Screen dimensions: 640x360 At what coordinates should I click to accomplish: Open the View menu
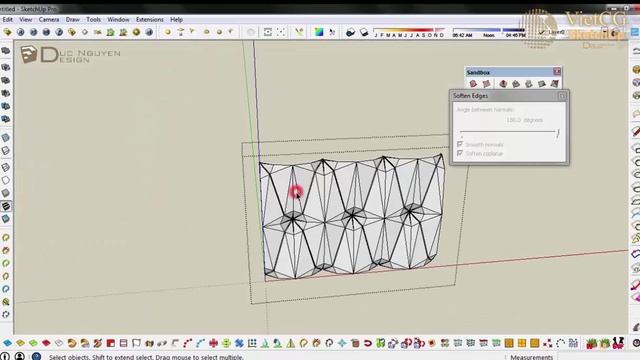25,19
